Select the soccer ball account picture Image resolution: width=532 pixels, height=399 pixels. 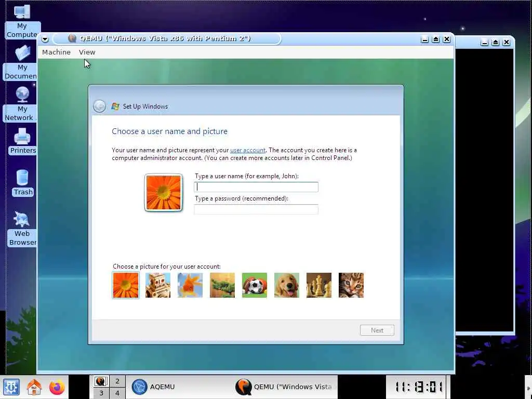coord(255,285)
